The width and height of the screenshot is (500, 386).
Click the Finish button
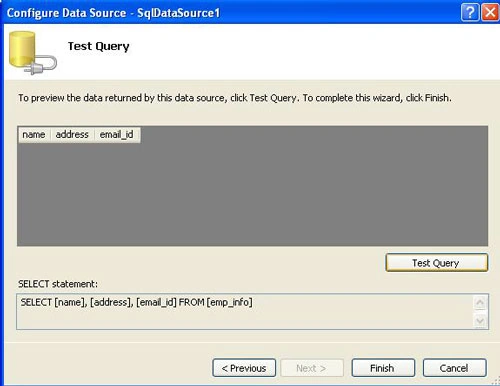383,368
